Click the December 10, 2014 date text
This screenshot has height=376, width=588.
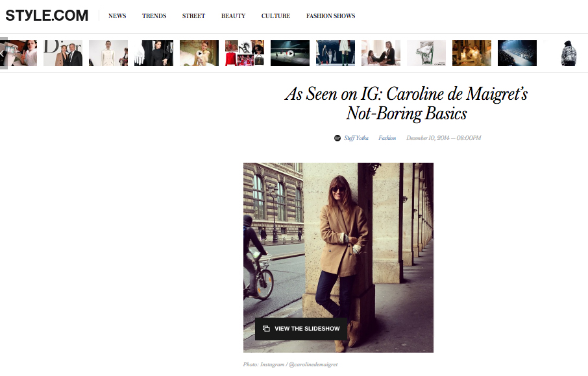point(444,138)
